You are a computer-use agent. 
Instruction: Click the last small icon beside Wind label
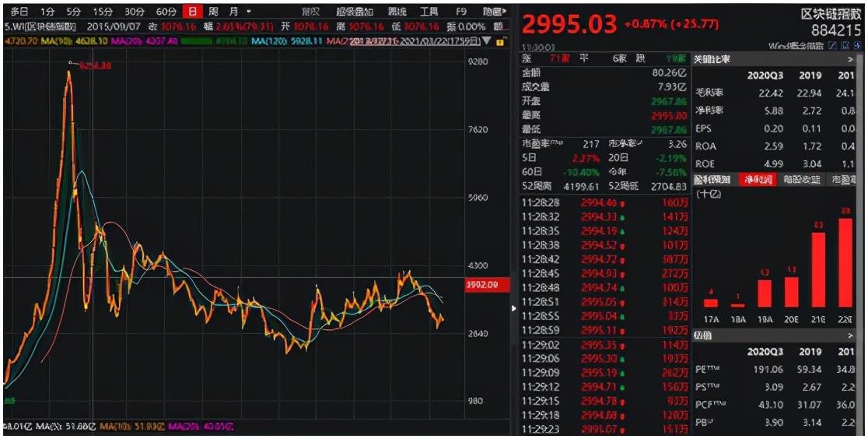856,46
